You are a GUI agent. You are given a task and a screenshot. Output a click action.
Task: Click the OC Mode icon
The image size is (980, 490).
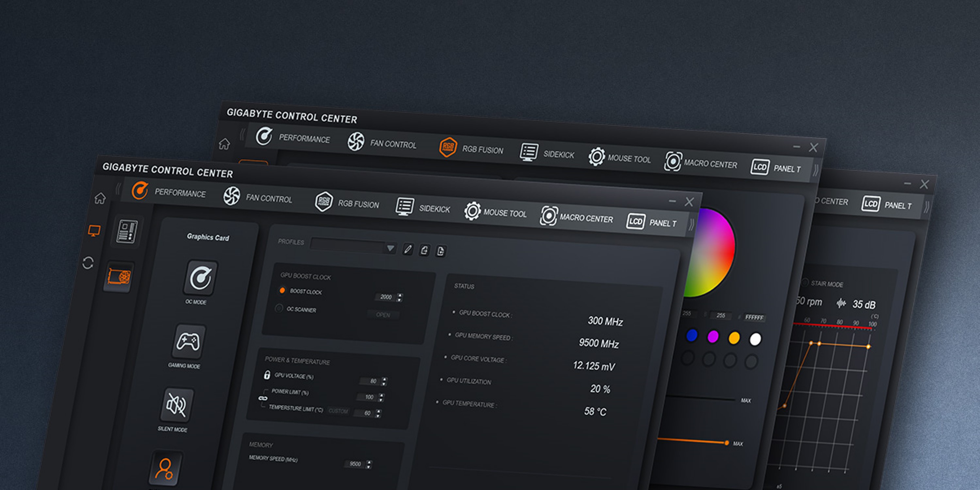(201, 278)
